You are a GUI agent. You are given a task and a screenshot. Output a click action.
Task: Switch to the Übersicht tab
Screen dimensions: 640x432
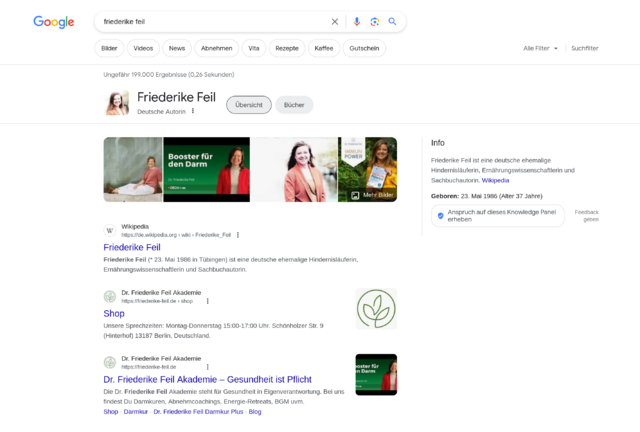coord(249,105)
